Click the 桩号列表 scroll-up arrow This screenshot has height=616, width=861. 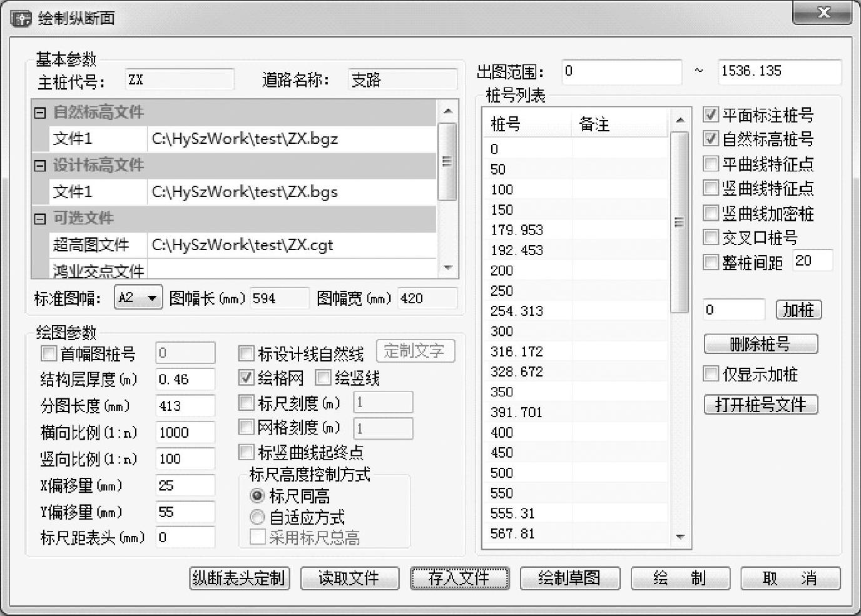pos(680,119)
